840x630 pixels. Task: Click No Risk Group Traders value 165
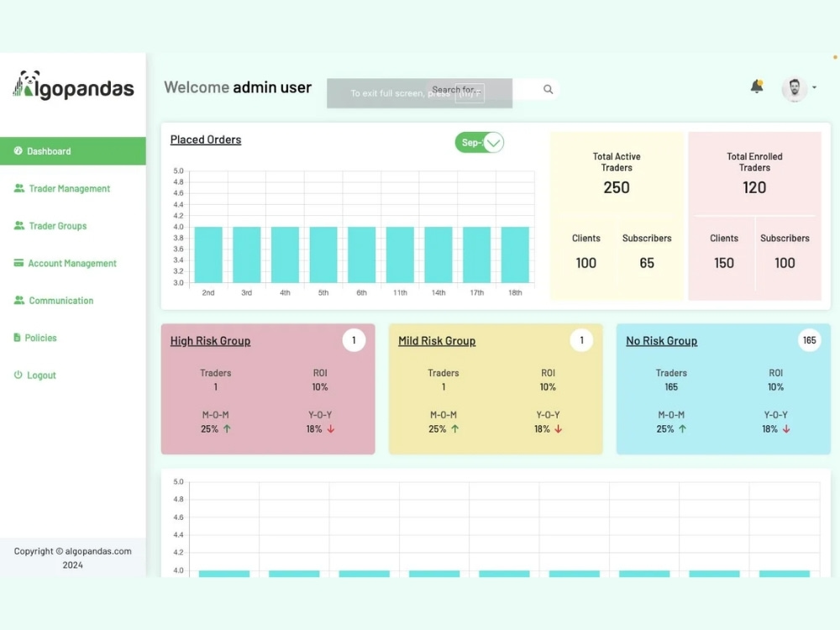point(671,386)
